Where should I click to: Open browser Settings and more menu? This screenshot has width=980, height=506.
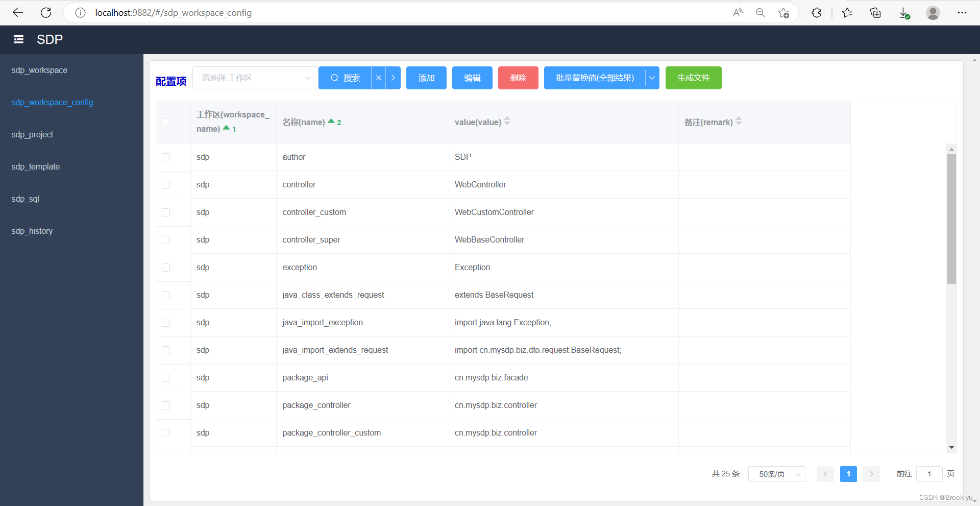[962, 13]
